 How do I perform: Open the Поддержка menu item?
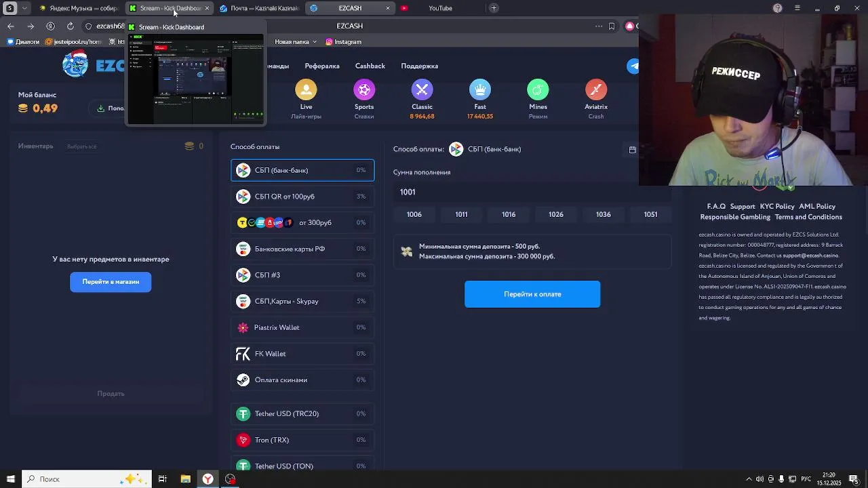tap(420, 66)
